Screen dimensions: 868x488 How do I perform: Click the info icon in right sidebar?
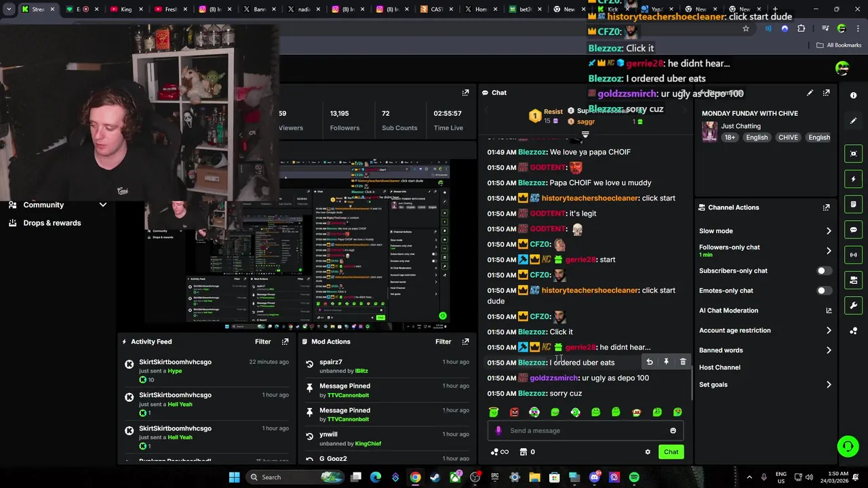coord(853,96)
